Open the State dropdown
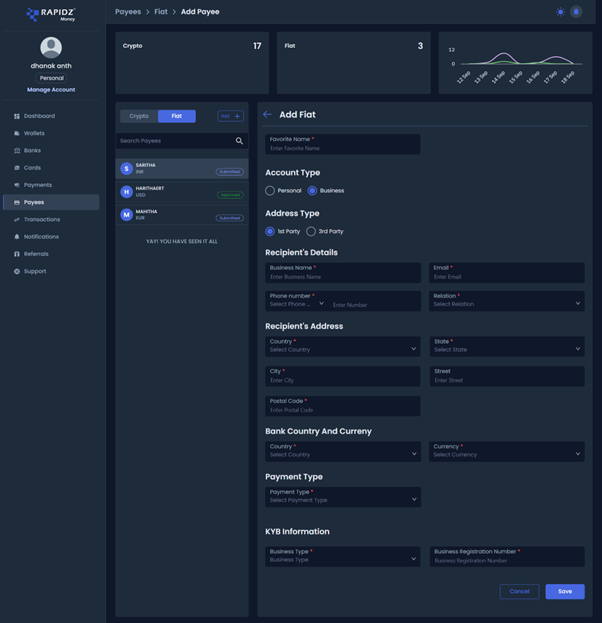The image size is (602, 623). point(507,346)
